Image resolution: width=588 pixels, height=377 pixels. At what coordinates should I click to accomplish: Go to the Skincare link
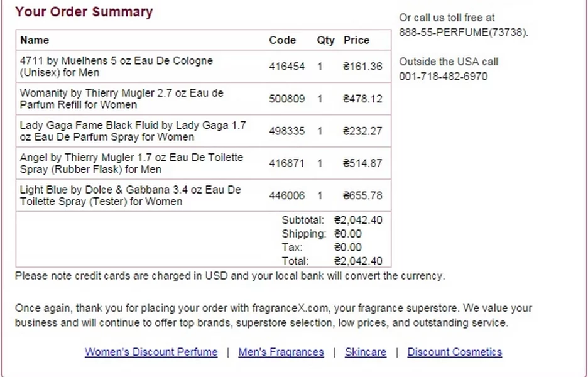pos(365,352)
